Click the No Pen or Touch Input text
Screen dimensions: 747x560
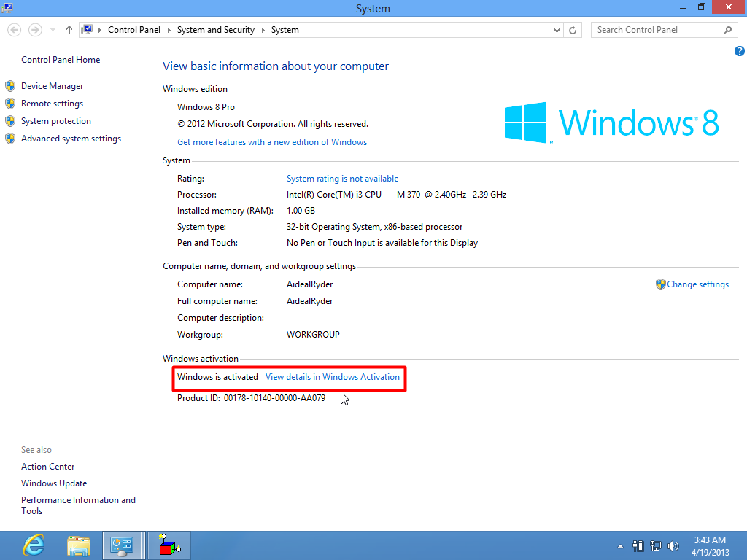[382, 243]
